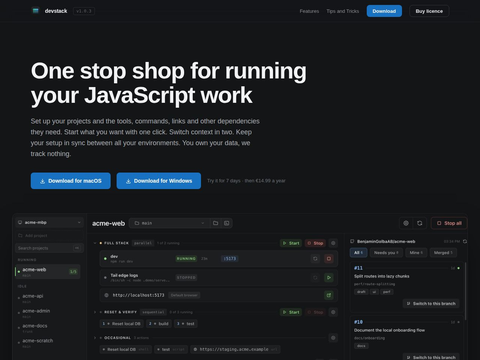Expand the RESET & VERIFY group
Screen dimensions: 480x360
pyautogui.click(x=95, y=312)
